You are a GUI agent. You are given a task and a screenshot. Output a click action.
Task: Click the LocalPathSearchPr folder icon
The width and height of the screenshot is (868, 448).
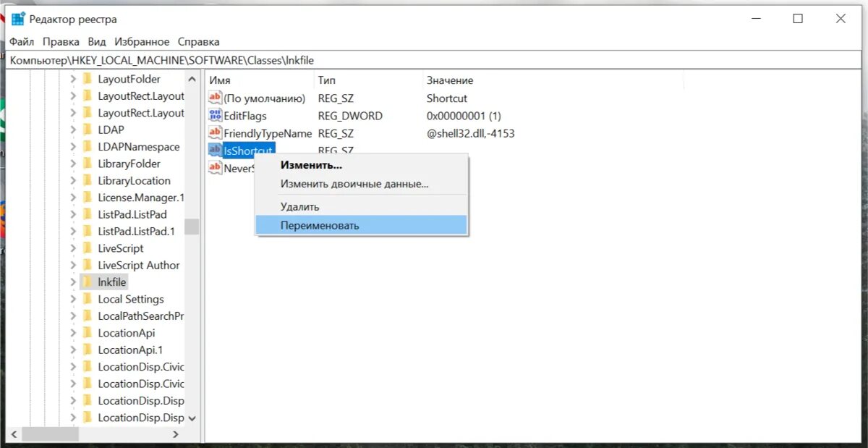tap(88, 316)
